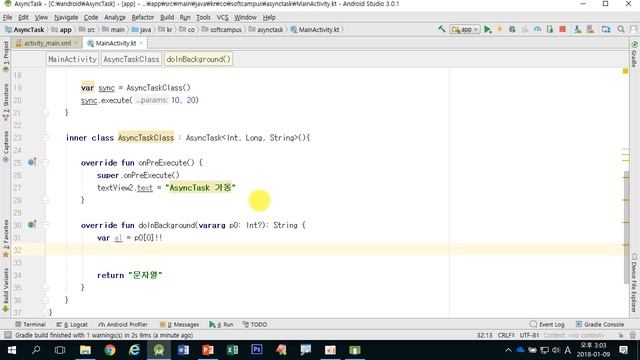Screen dimensions: 640x360
Task: Stop the running app with red square
Action: click(x=562, y=29)
